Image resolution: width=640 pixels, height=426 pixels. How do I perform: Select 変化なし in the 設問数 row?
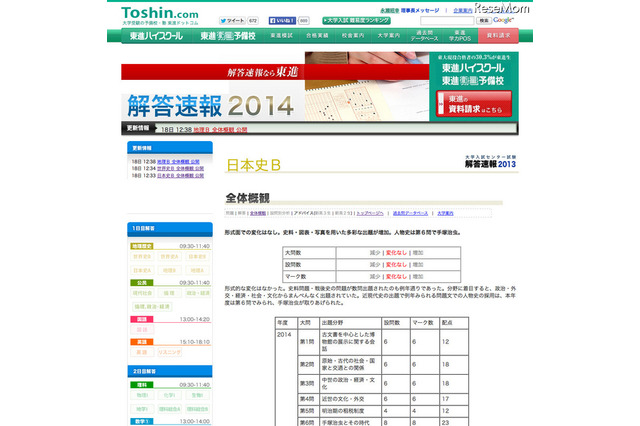[x=396, y=265]
